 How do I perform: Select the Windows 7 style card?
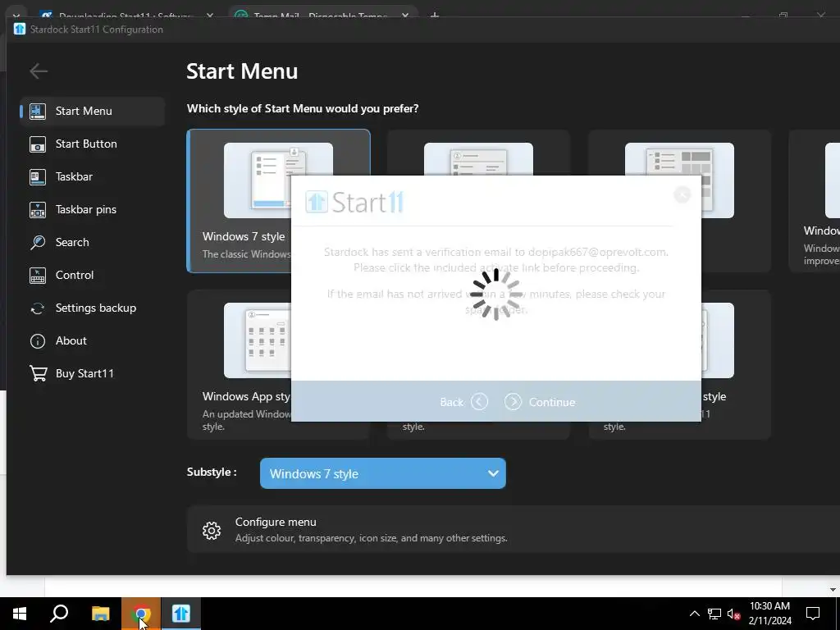(239, 201)
